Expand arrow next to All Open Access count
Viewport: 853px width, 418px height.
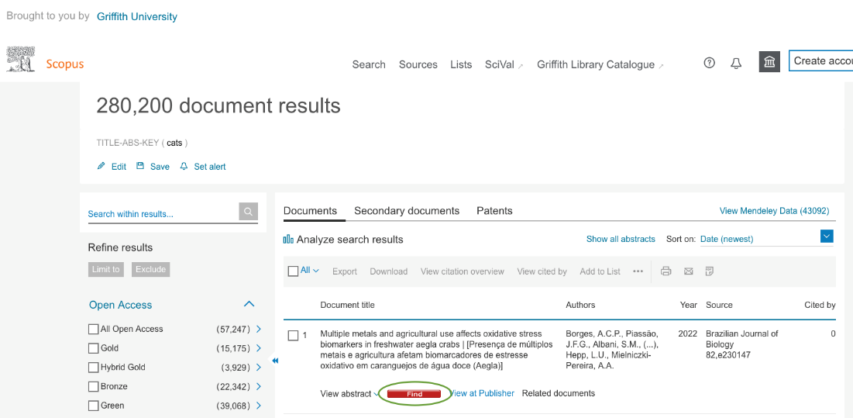coord(258,329)
